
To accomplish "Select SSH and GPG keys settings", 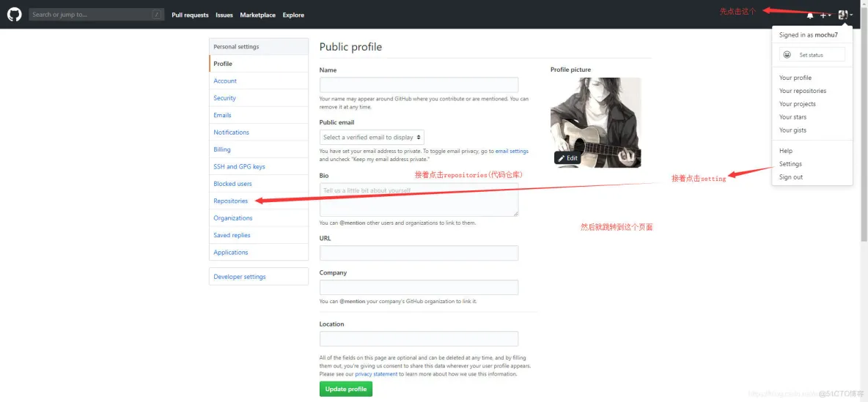I will point(239,166).
